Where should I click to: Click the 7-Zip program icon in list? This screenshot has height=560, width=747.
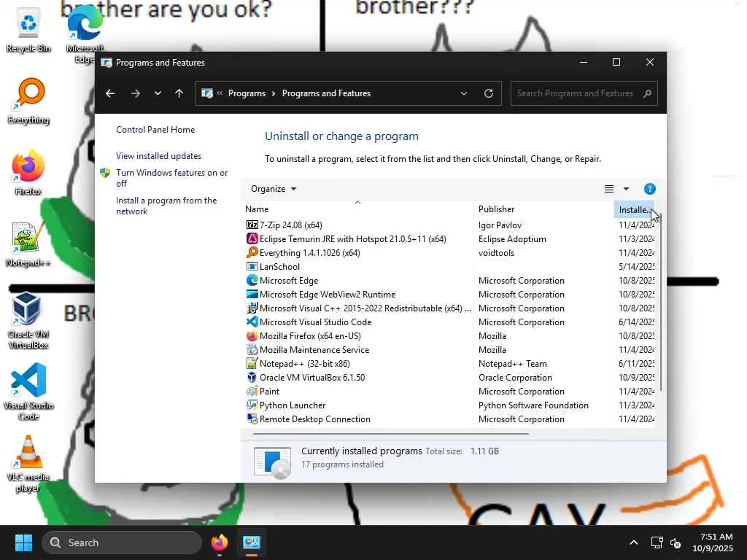252,225
